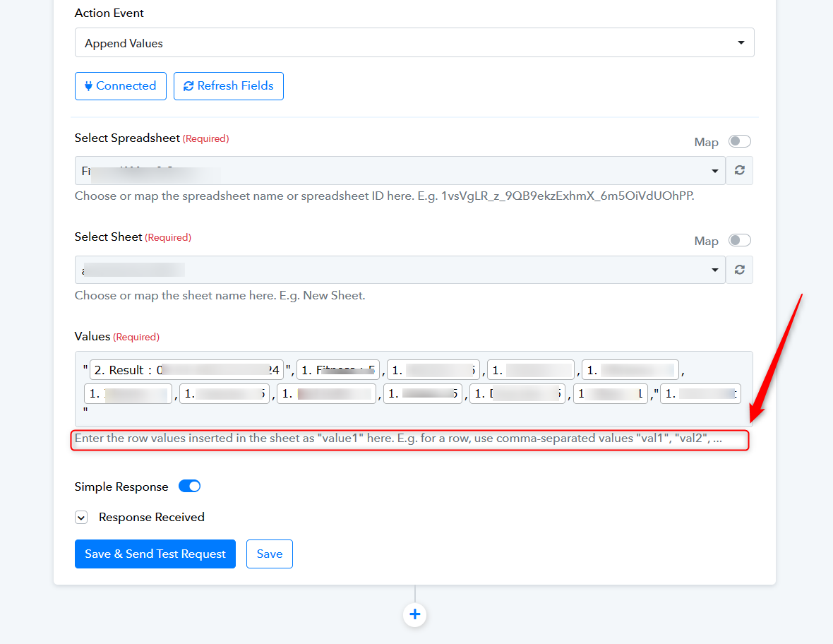Screen dimensions: 833x644
Task: Click the plus icon to add a step
Action: [x=415, y=615]
